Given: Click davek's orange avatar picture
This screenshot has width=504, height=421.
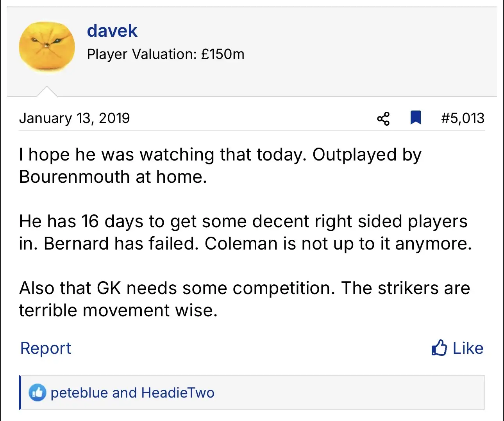Looking at the screenshot, I should click(x=47, y=47).
